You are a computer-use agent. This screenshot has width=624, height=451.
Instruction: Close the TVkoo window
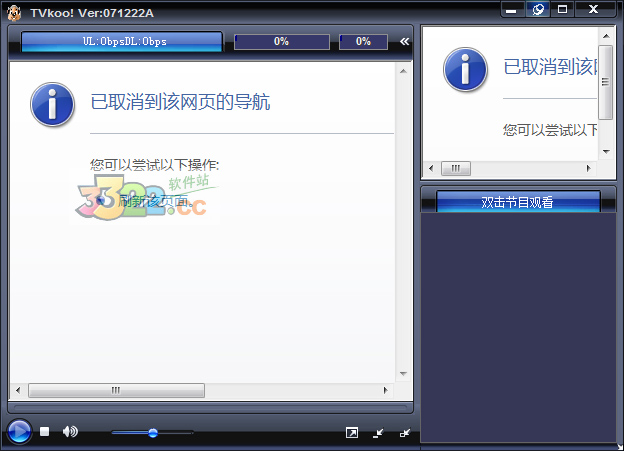tap(593, 9)
